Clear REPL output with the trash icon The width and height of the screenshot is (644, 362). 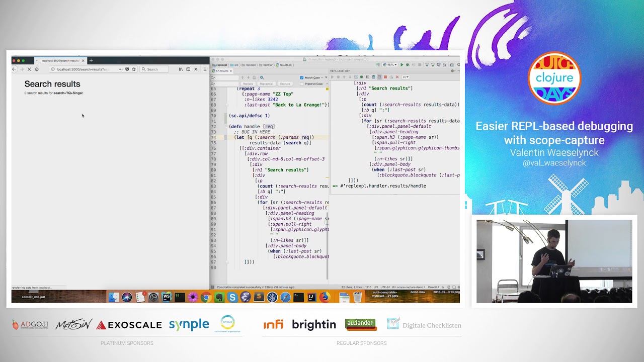374,77
